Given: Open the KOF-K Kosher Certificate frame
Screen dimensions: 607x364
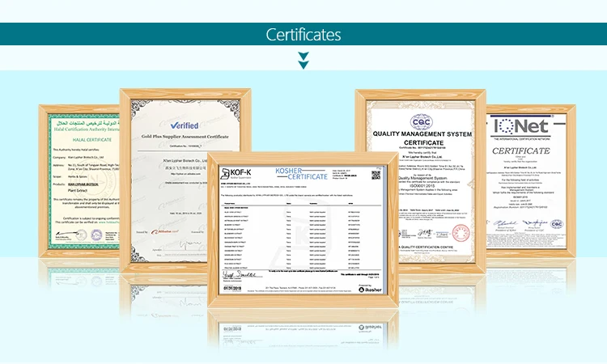Looking at the screenshot, I should [x=303, y=230].
